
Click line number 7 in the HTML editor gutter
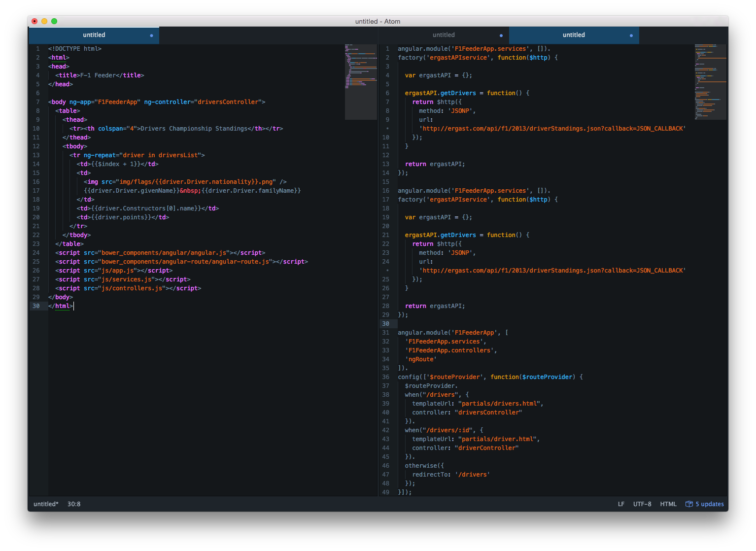tap(38, 102)
